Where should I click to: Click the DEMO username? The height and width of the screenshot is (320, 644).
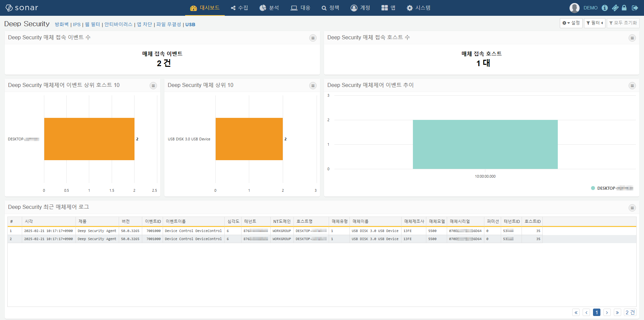pos(590,8)
